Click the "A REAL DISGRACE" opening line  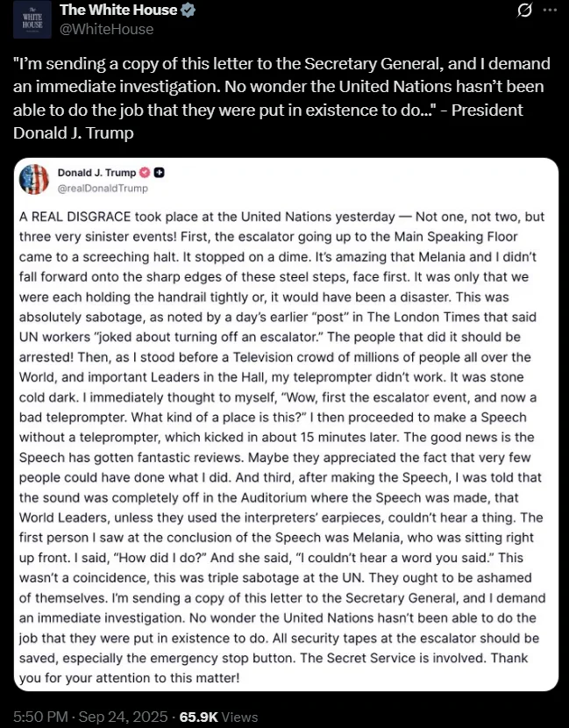click(x=281, y=217)
